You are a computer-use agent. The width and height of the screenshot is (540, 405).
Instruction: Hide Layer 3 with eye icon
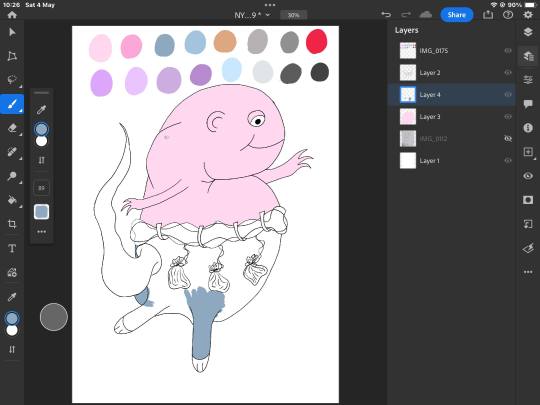point(508,117)
